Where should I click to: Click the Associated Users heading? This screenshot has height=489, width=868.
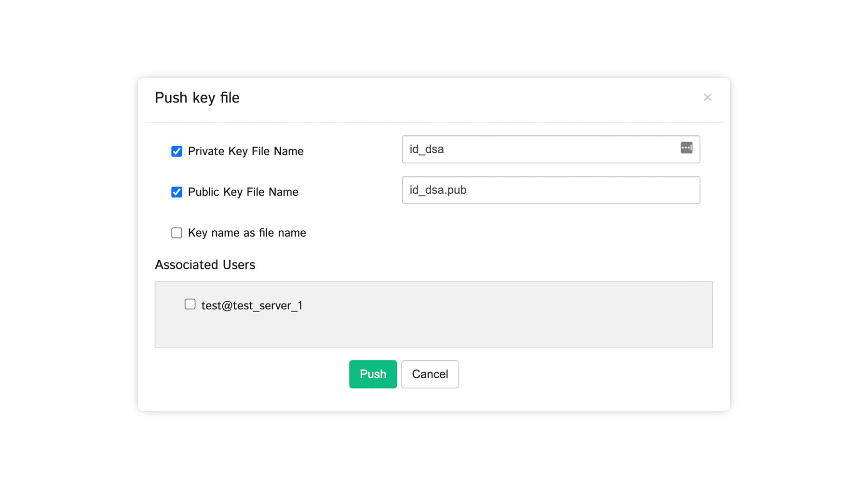pos(205,265)
